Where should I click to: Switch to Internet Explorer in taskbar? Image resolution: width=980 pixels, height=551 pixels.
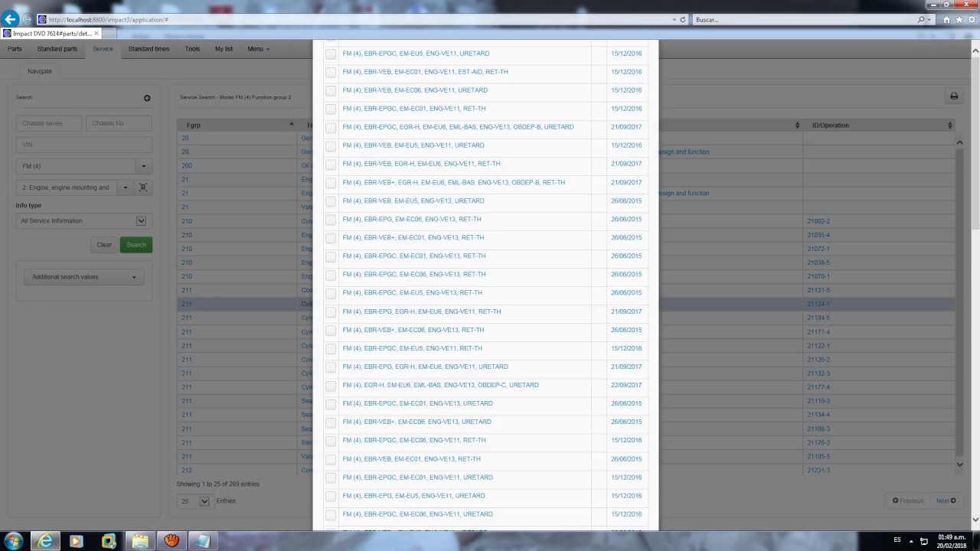coord(45,541)
